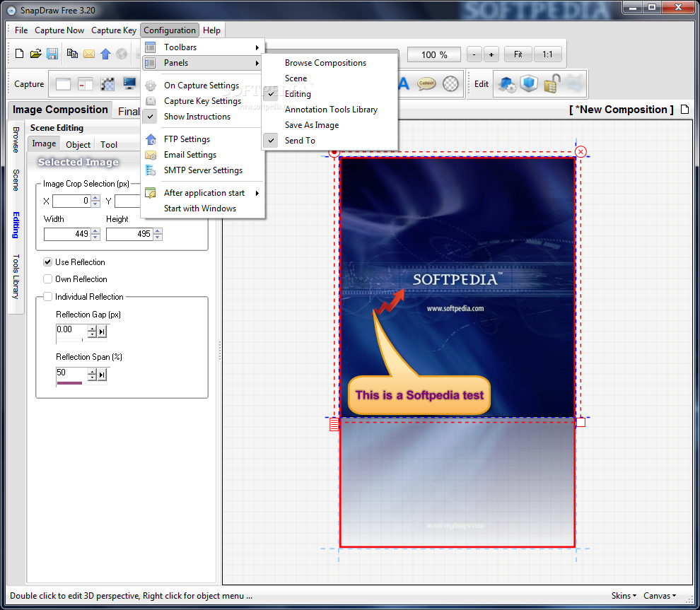Open a file with the folder icon
700x610 pixels.
point(36,54)
